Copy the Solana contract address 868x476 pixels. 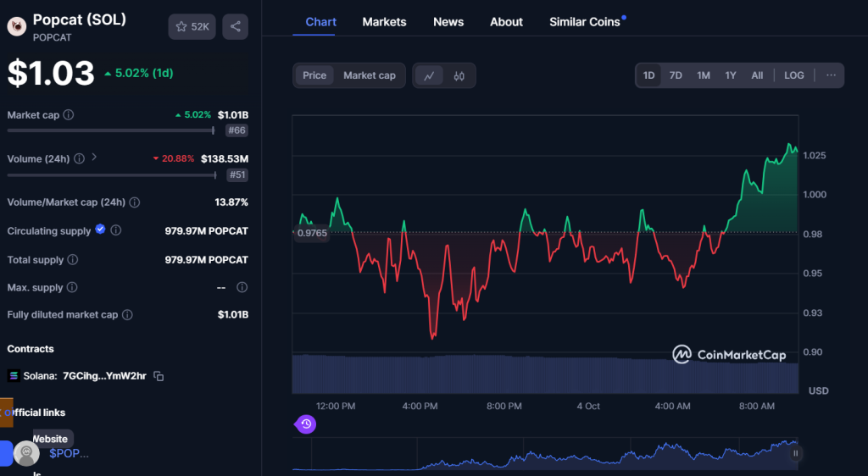pyautogui.click(x=159, y=376)
